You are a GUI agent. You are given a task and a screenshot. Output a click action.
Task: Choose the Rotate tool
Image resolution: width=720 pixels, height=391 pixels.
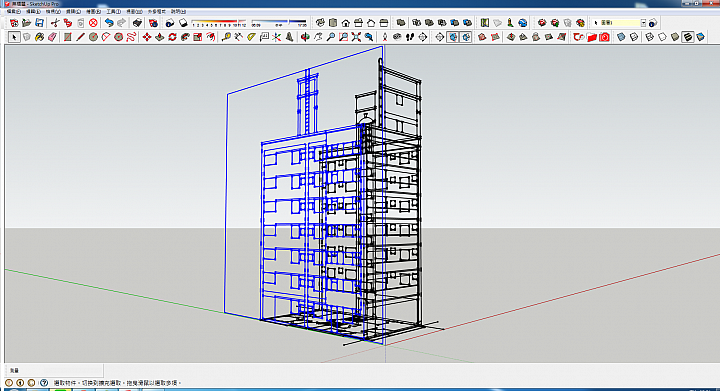173,37
